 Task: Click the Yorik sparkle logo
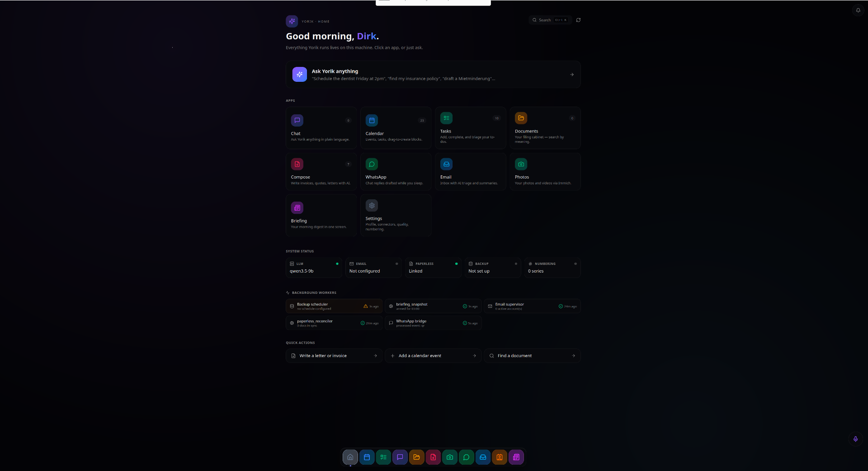[292, 21]
